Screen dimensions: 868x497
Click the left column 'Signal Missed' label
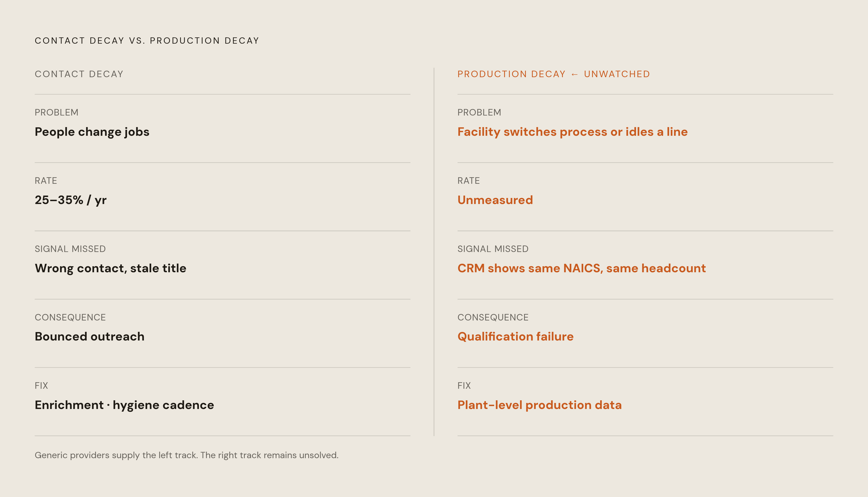[x=70, y=249]
